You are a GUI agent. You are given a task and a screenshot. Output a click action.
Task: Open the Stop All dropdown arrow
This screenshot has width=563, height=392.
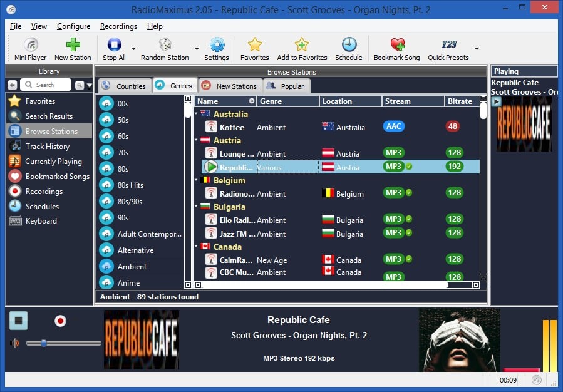point(133,49)
